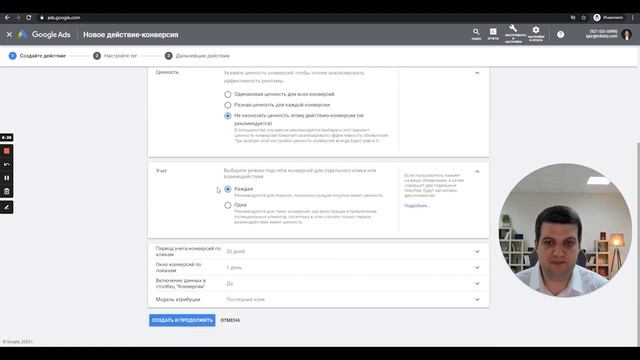The width and height of the screenshot is (640, 360).
Task: Click the Google Ads logo
Action: coord(44,35)
